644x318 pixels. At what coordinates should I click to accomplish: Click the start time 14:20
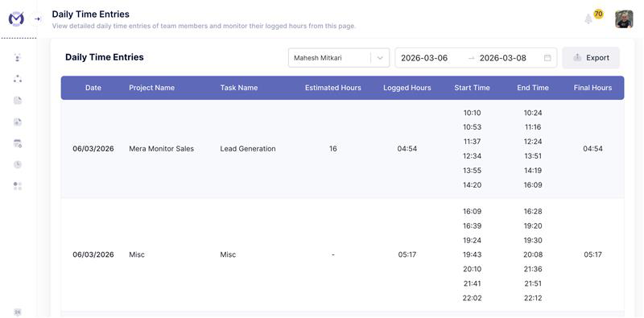click(472, 185)
